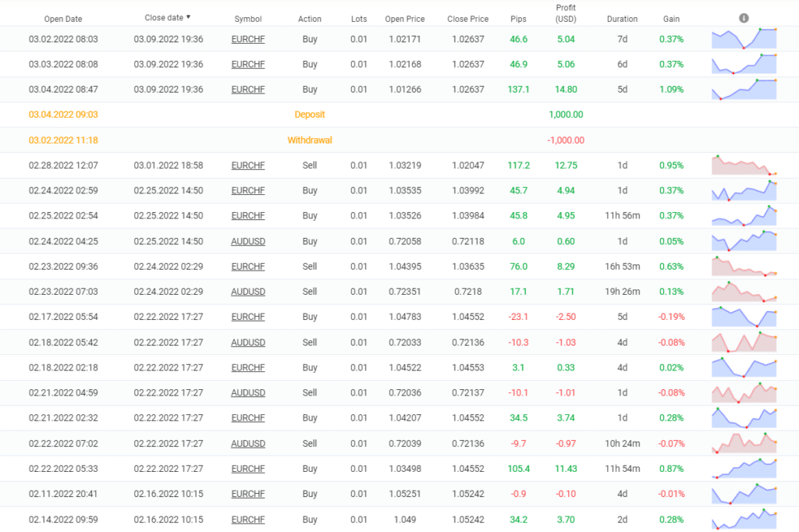This screenshot has height=532, width=799.
Task: Open mini chart for 02.22.2022 05:33 trade
Action: click(x=744, y=468)
